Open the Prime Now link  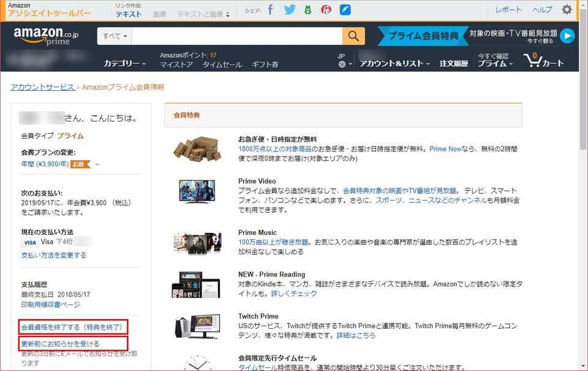pos(445,149)
